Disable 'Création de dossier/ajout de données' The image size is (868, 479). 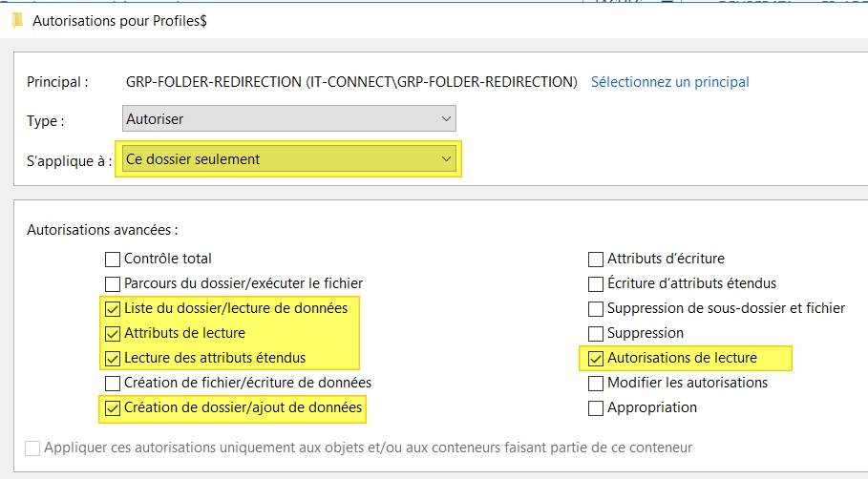tap(113, 407)
